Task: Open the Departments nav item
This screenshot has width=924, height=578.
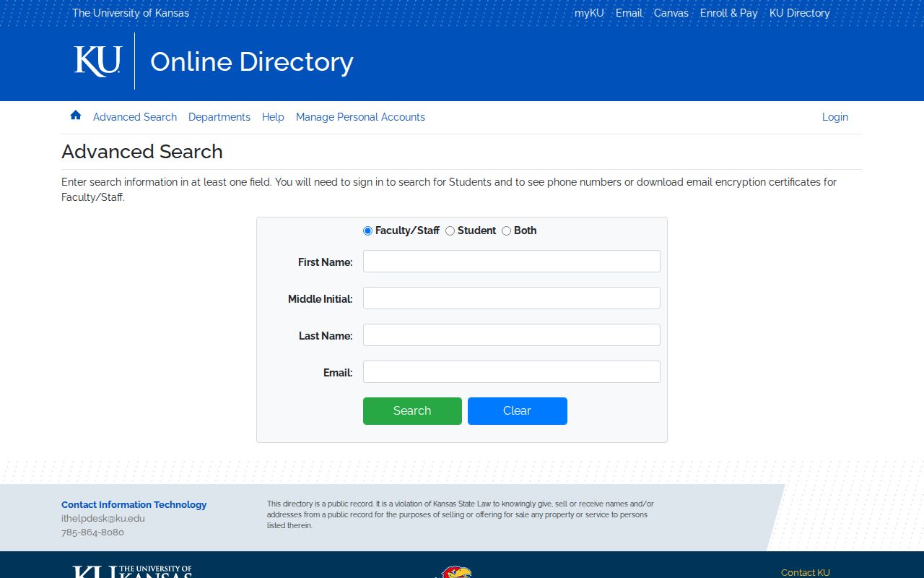Action: (219, 117)
